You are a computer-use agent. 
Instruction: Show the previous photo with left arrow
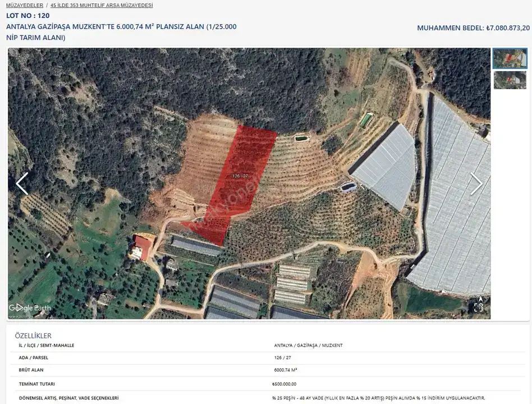pos(22,183)
